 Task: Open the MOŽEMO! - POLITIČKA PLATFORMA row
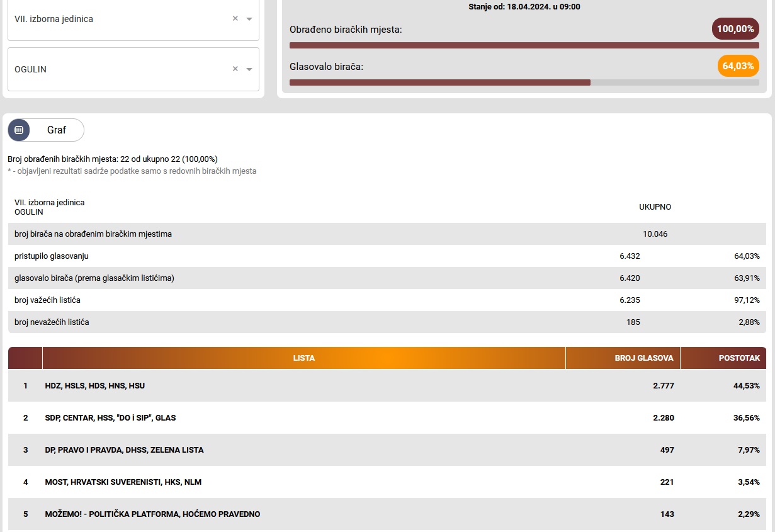pyautogui.click(x=152, y=514)
